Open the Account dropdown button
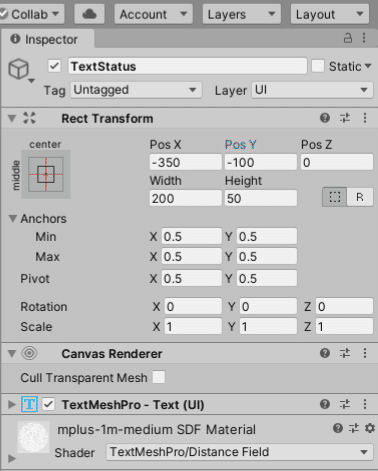This screenshot has width=378, height=471. (x=153, y=14)
